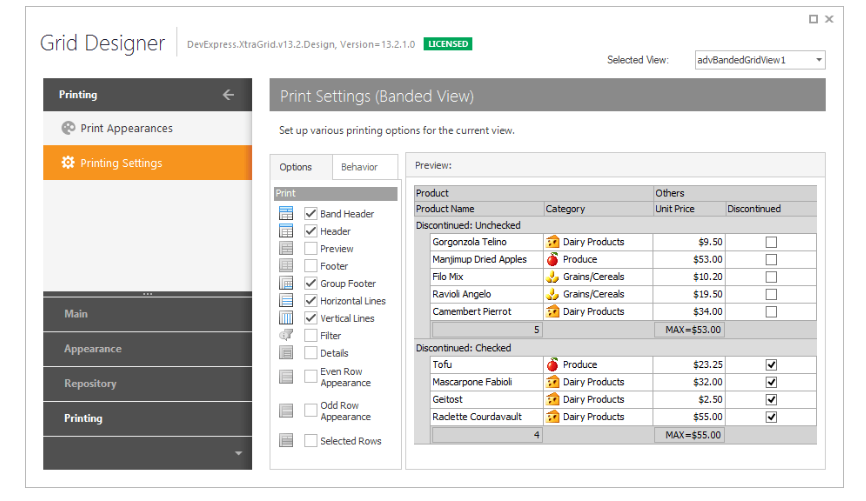Click the Group Footer option icon
The height and width of the screenshot is (501, 866).
286,283
